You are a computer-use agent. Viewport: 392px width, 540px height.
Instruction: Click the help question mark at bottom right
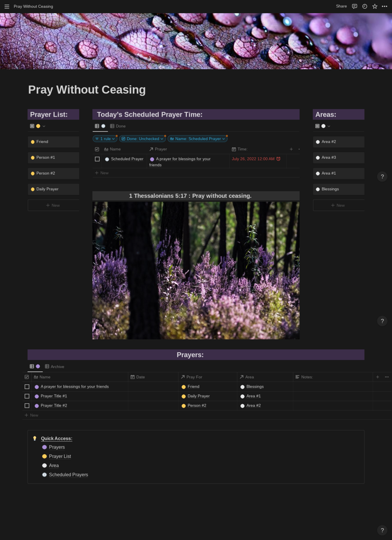[x=382, y=530]
